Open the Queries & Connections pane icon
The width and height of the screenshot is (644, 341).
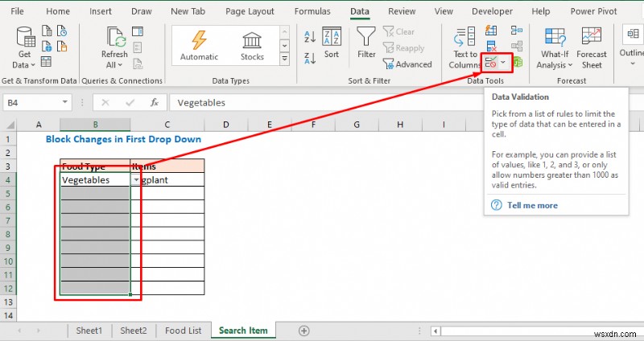pos(138,31)
